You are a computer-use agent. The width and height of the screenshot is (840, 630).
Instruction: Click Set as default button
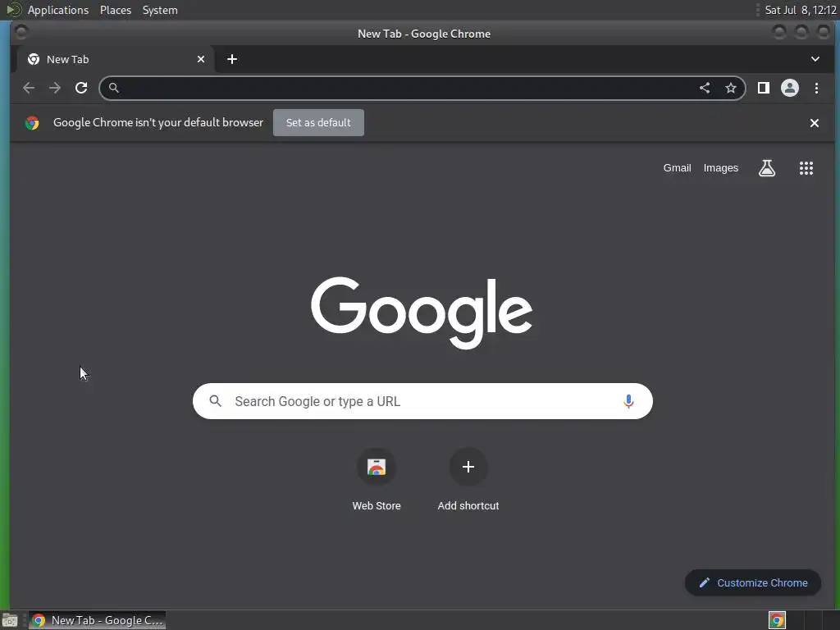coord(318,123)
